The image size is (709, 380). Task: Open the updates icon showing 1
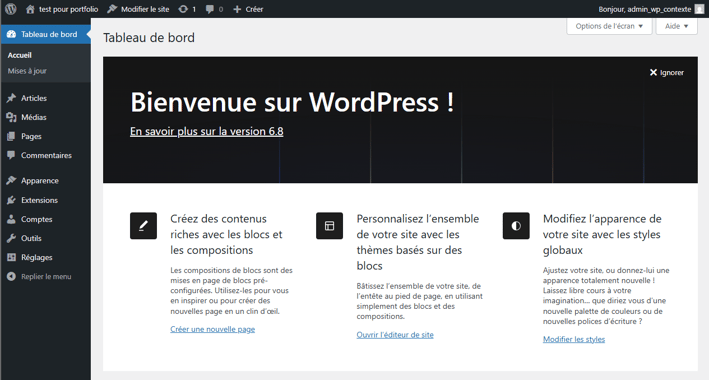pos(187,9)
